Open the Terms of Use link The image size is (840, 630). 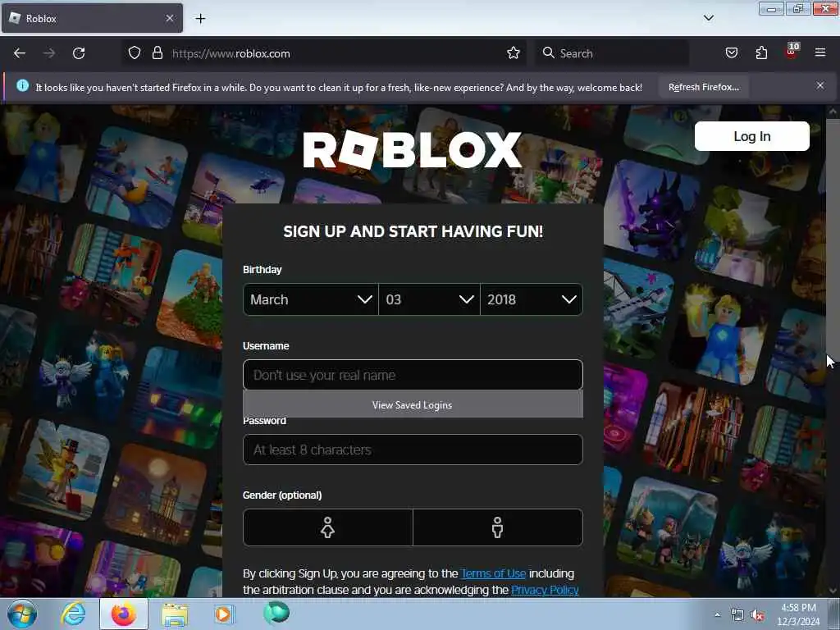[x=493, y=573]
